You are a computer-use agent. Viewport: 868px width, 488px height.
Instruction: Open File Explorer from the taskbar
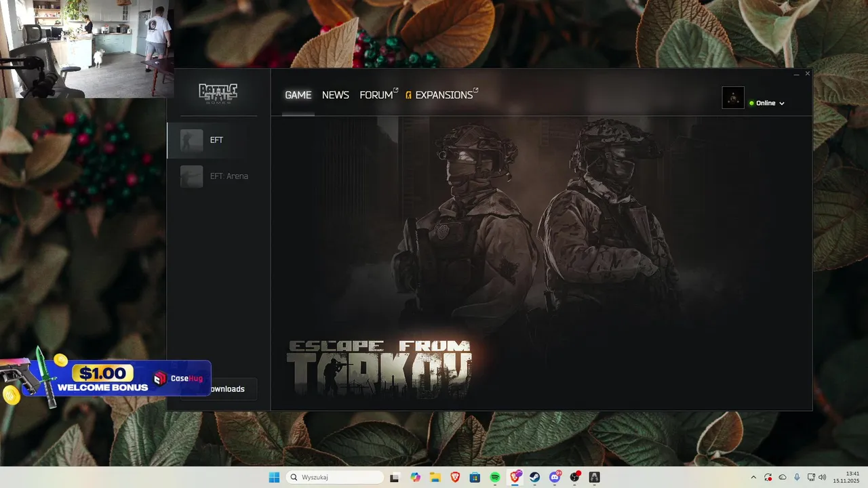[x=435, y=477]
